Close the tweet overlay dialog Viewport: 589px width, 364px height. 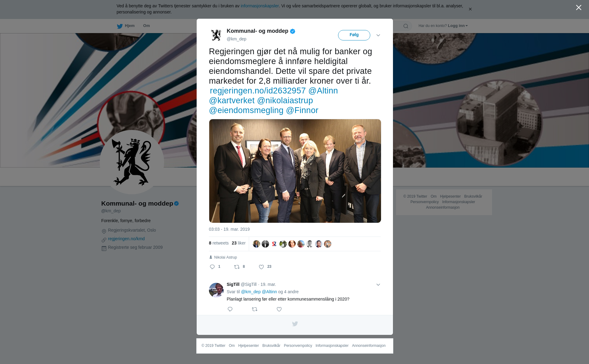[x=579, y=8]
